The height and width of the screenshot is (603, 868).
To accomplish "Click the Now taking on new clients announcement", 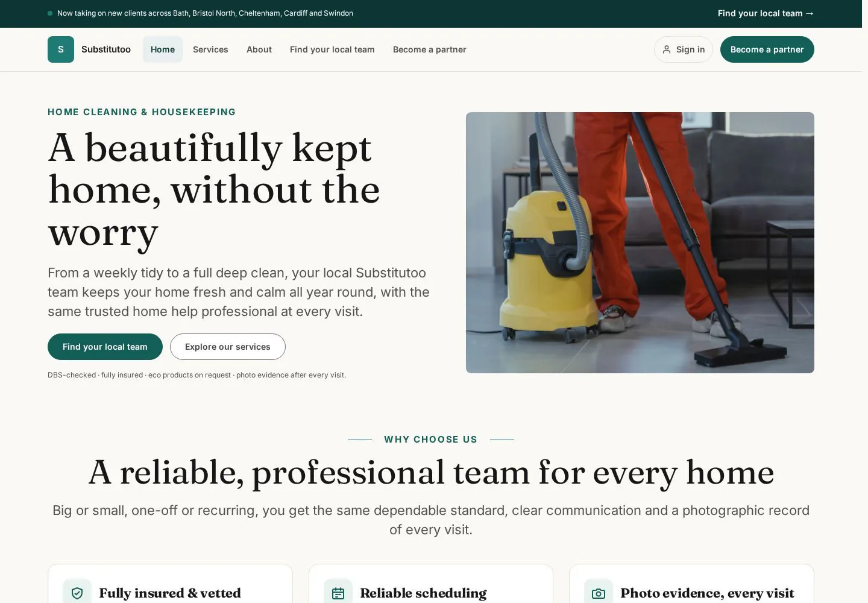I will (x=205, y=13).
